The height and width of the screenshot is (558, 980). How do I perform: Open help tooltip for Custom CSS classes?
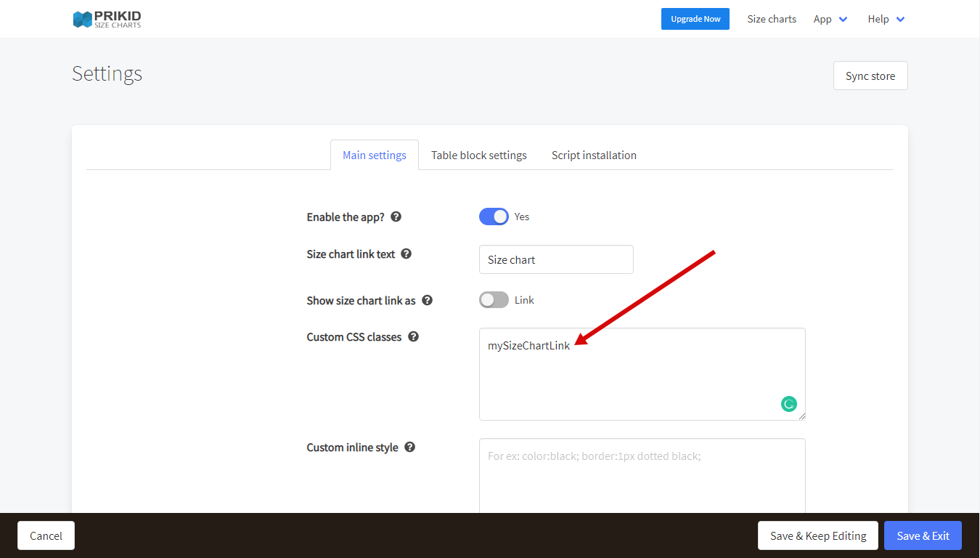click(x=413, y=336)
